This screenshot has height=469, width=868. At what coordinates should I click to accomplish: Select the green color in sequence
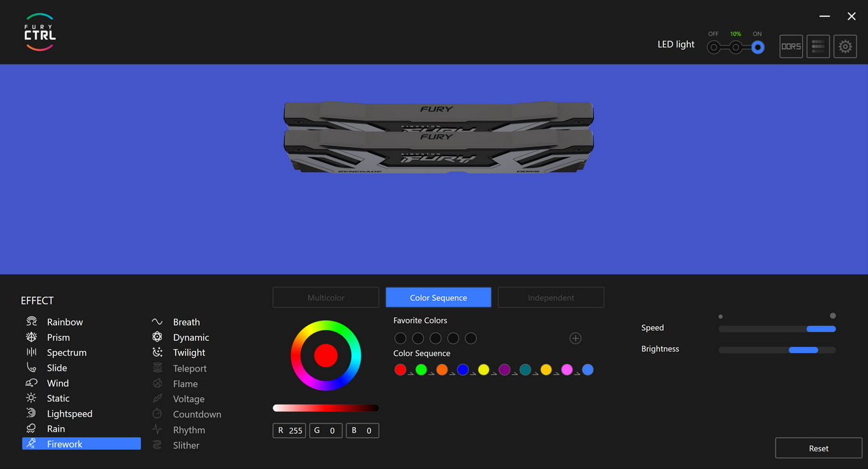(421, 369)
